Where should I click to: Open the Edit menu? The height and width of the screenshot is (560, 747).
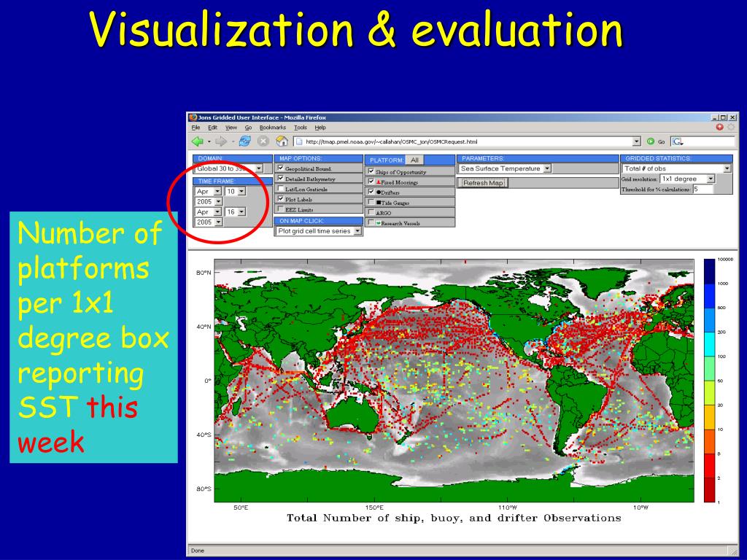tap(212, 128)
